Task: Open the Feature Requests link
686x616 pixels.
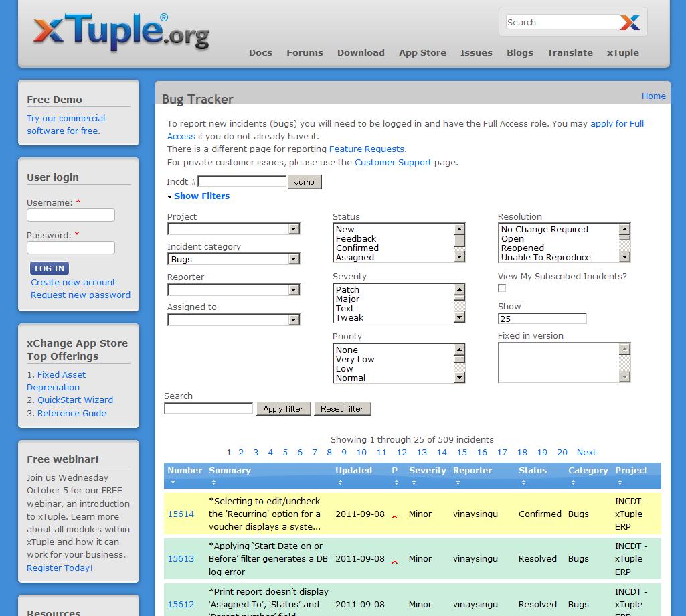Action: (367, 149)
